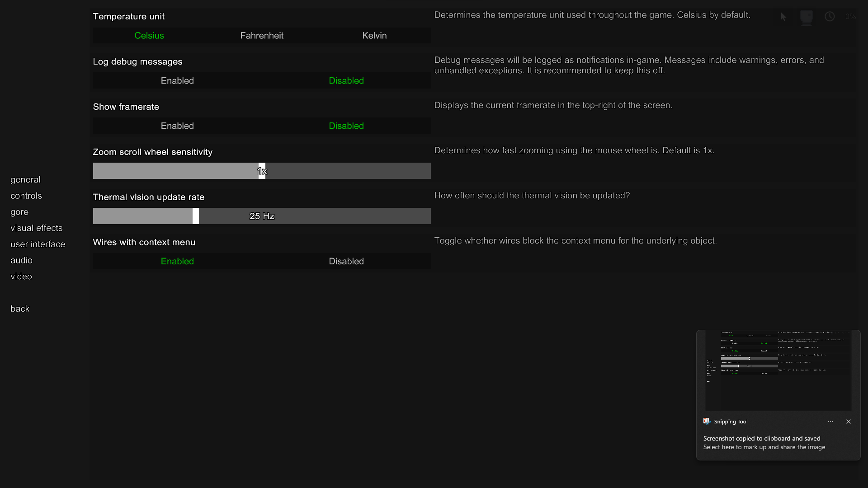This screenshot has height=488, width=868.
Task: Enable Show framerate option
Action: [177, 126]
